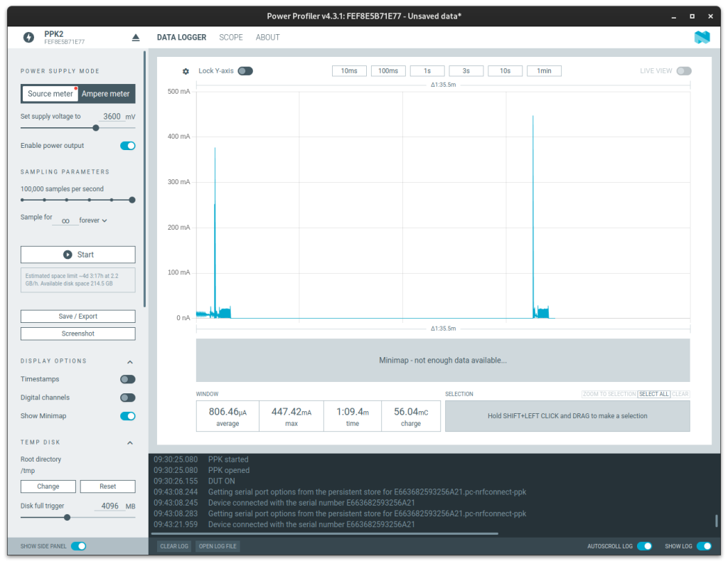Click the Save / Export button

77,316
